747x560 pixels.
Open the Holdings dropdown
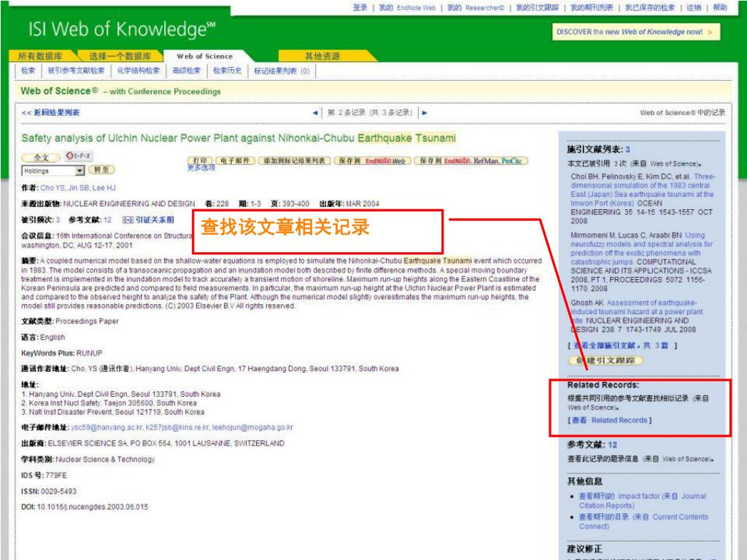pyautogui.click(x=53, y=171)
